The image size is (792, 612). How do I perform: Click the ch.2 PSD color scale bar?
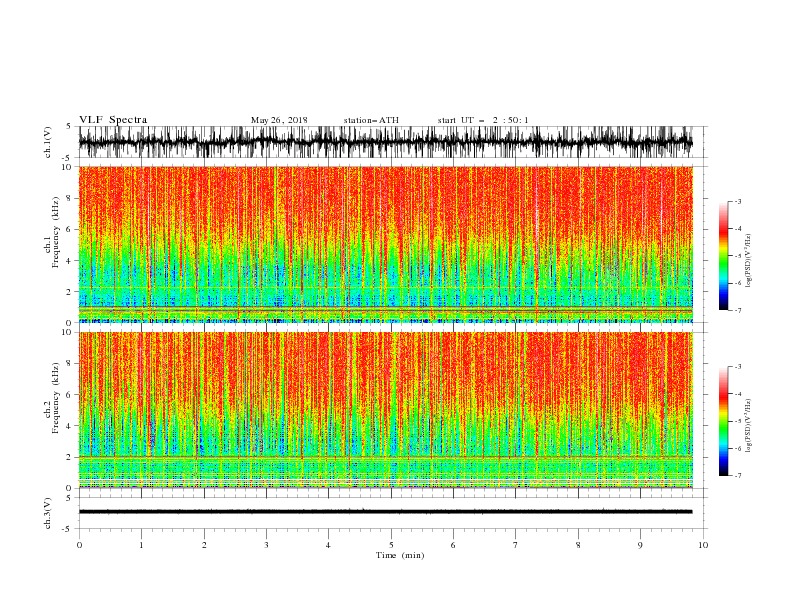[x=723, y=421]
